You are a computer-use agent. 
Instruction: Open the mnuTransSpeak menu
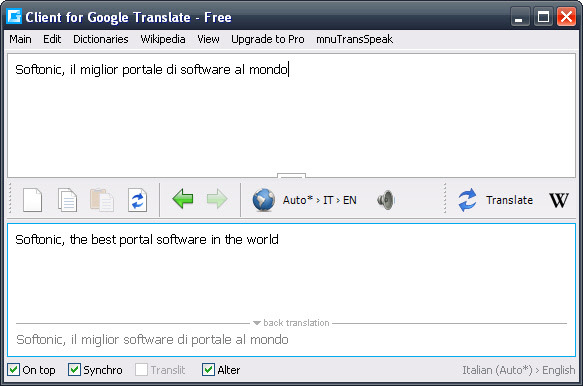(x=354, y=39)
